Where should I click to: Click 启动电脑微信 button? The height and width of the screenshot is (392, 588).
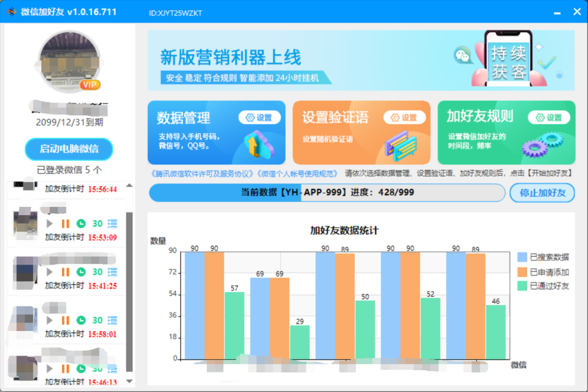click(x=69, y=149)
